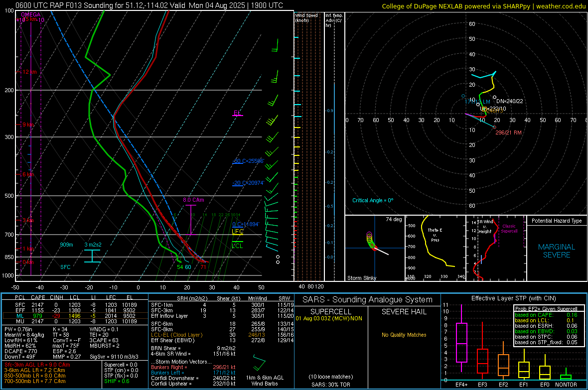Click the Effective Layer STP (with CIN) title
This screenshot has width=588, height=390.
pos(513,298)
